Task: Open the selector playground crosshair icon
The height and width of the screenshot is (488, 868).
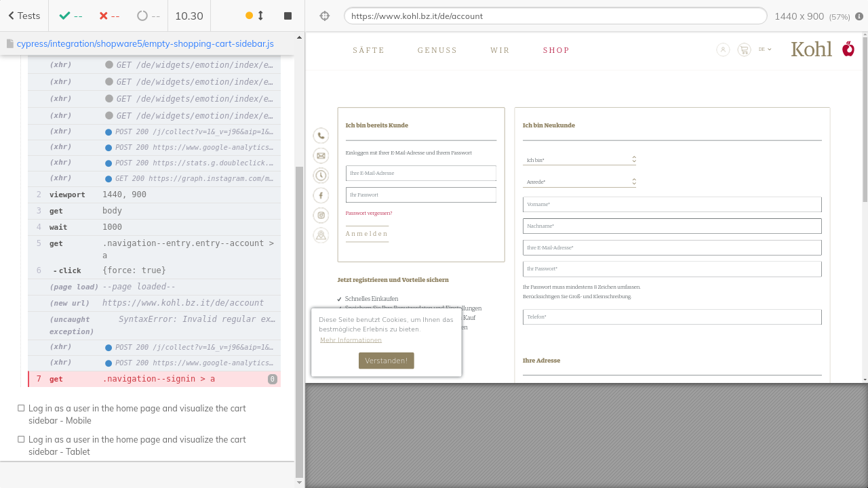Action: tap(325, 16)
